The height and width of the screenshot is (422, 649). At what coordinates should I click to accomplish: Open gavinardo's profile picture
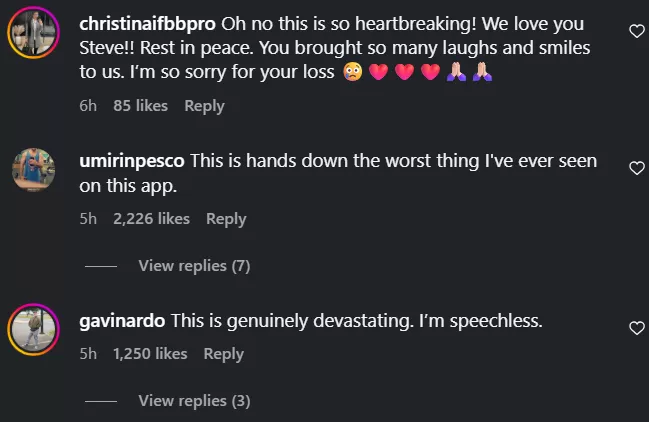pyautogui.click(x=32, y=328)
